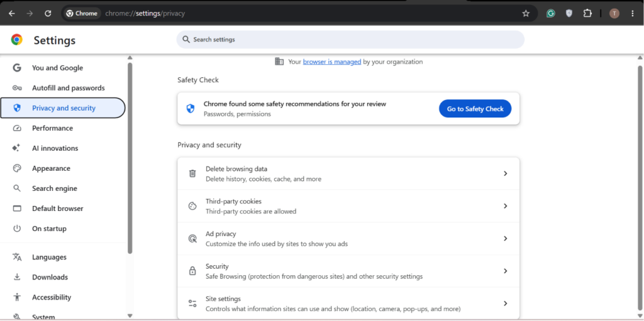Open Search engine settings section

tap(63, 188)
